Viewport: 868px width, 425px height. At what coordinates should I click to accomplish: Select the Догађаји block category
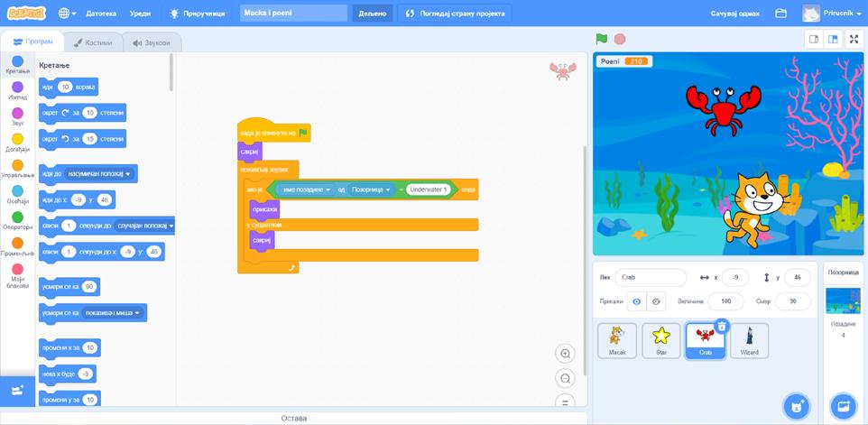(x=18, y=143)
